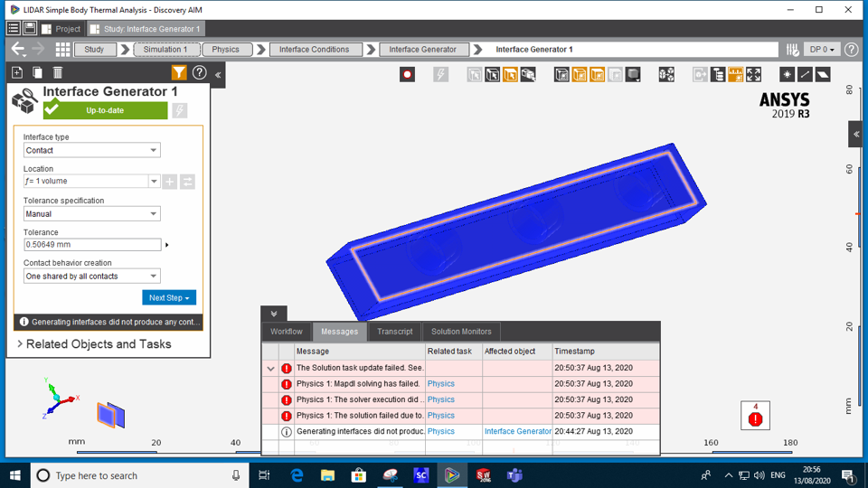This screenshot has width=868, height=488.
Task: Click the line creation icon
Action: [805, 74]
